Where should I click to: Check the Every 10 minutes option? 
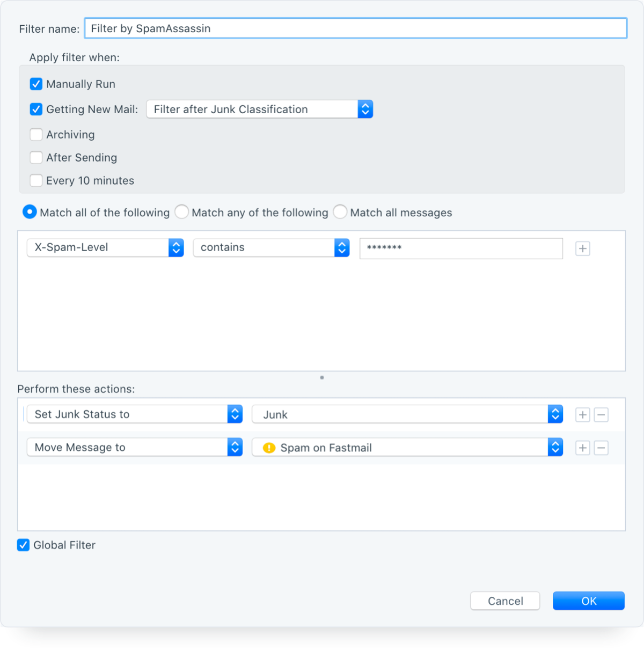pos(36,181)
